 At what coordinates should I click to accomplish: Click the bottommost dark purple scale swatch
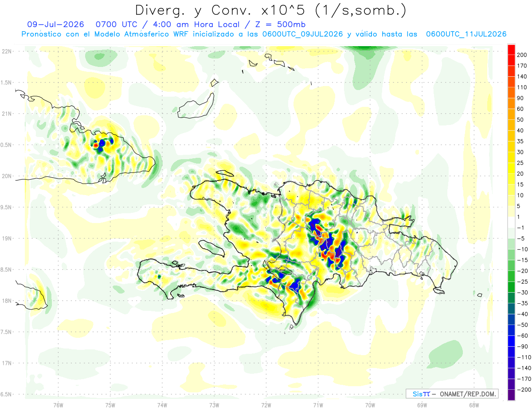pyautogui.click(x=511, y=395)
